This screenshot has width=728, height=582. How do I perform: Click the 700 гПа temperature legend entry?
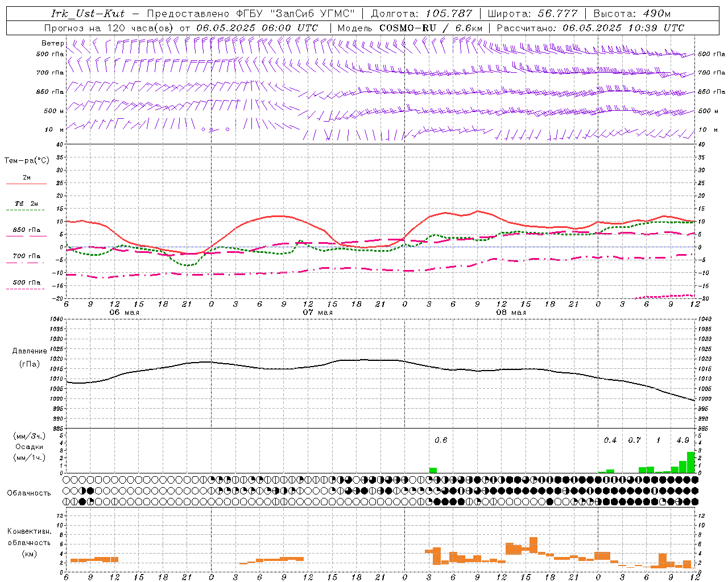click(27, 256)
